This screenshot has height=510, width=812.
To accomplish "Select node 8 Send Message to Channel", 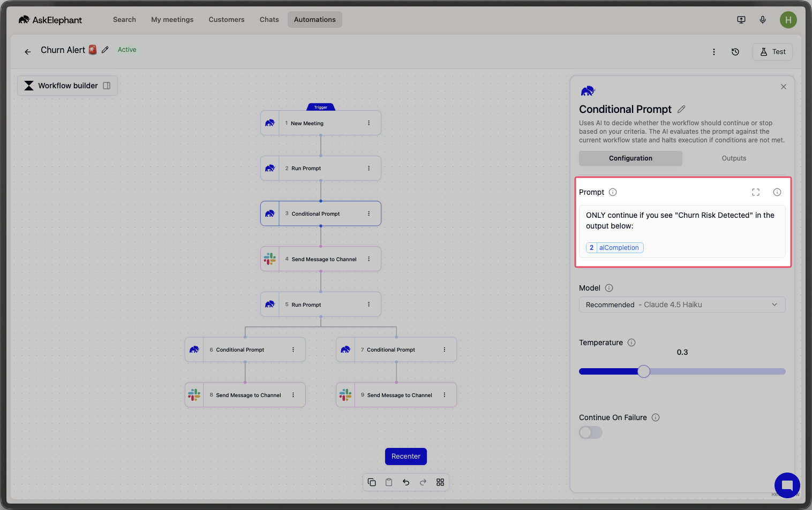I will click(x=245, y=395).
